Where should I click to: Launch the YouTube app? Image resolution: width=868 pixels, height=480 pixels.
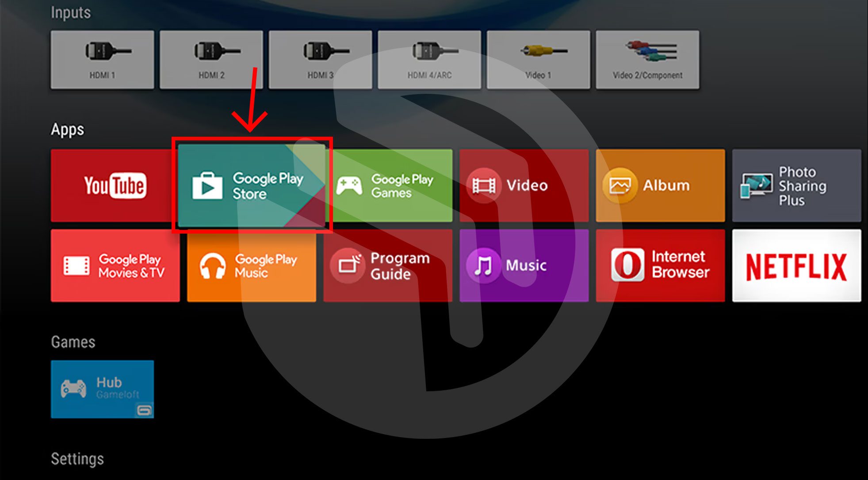pos(114,185)
